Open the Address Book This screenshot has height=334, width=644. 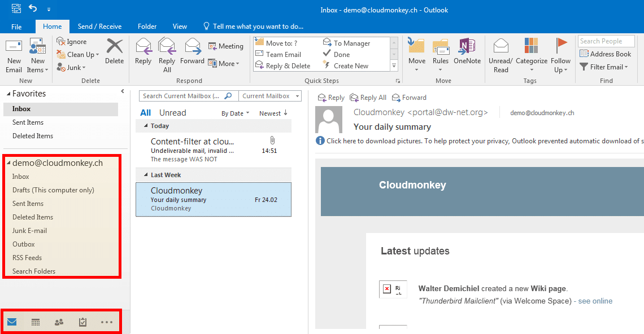click(x=606, y=54)
